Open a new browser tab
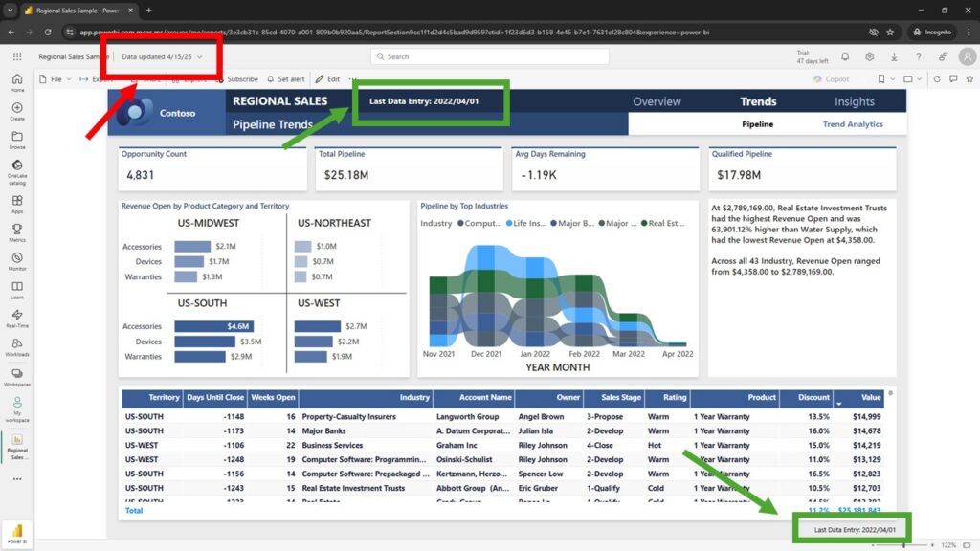This screenshot has width=980, height=551. coord(148,11)
